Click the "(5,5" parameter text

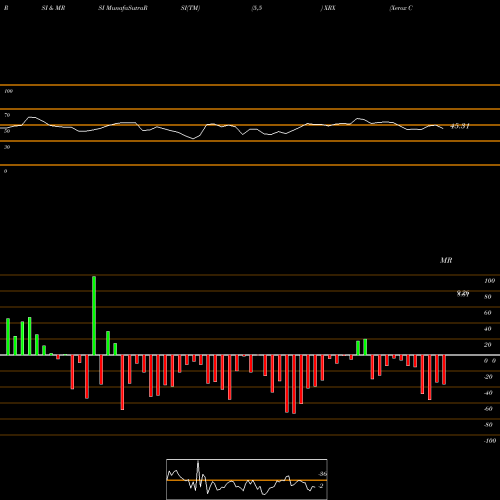pyautogui.click(x=257, y=8)
